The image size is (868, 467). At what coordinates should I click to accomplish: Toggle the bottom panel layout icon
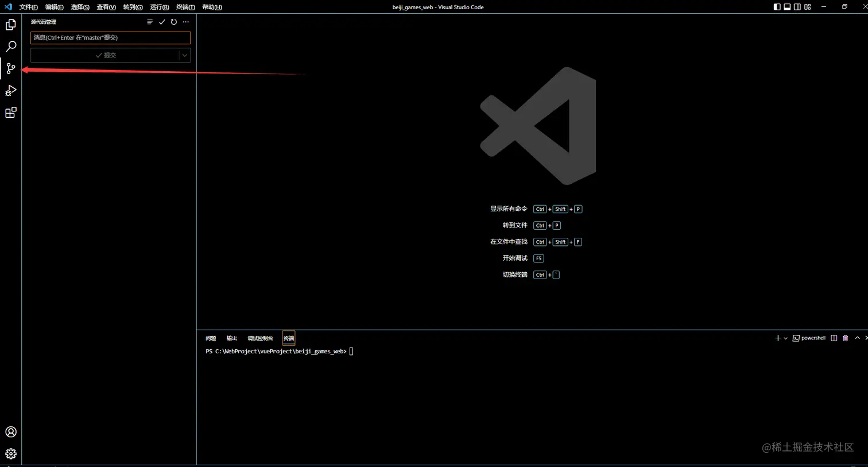tap(787, 7)
